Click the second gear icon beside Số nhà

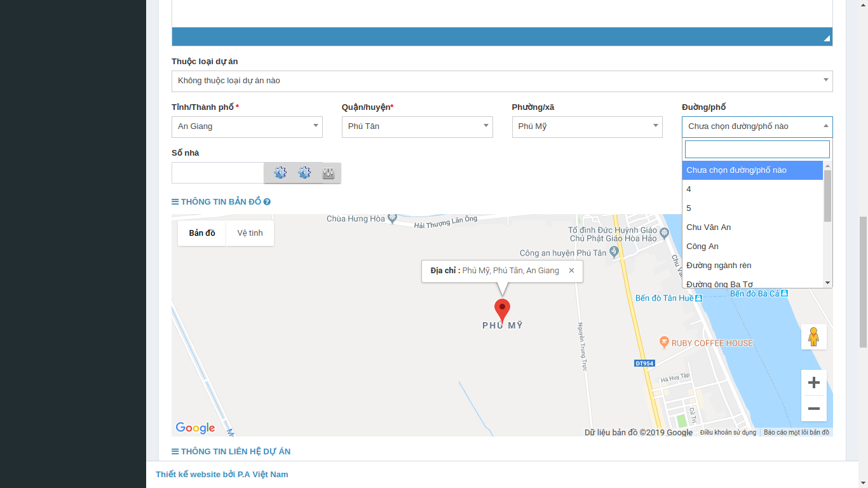pos(304,173)
